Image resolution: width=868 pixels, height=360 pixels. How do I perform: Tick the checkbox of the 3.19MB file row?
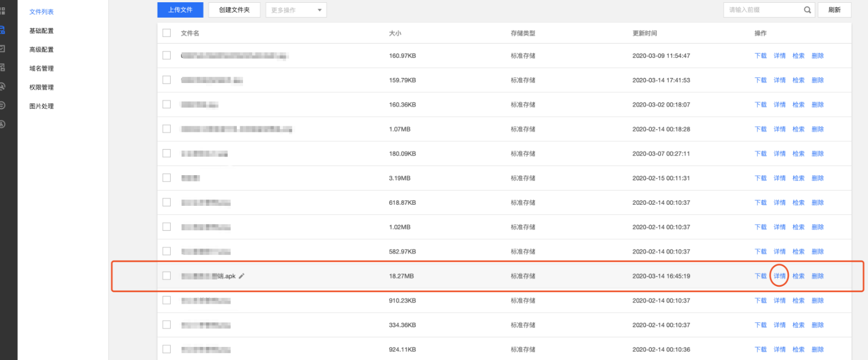166,178
